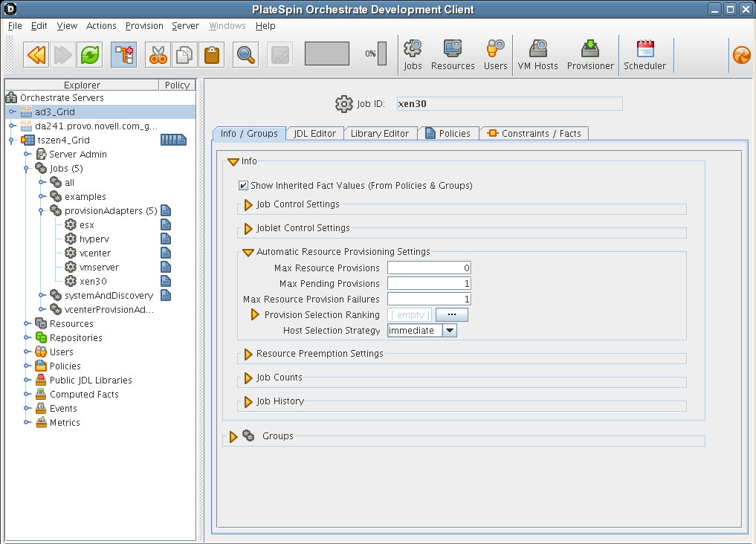Click the Paste clipboard icon

[x=211, y=55]
